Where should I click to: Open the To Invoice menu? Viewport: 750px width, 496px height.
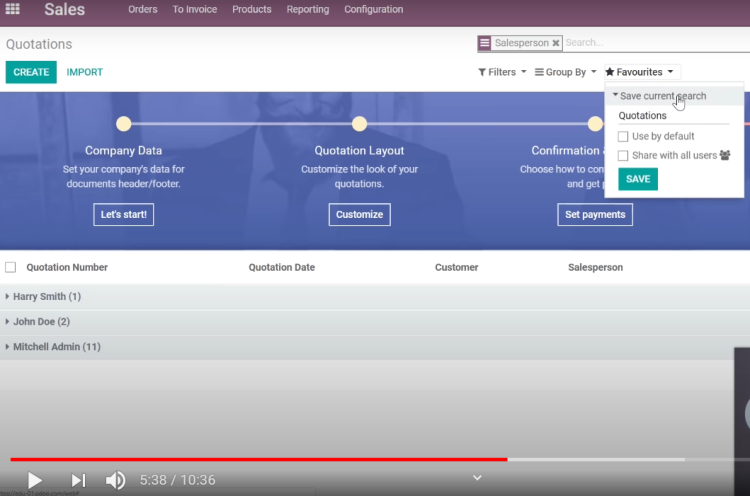[195, 9]
